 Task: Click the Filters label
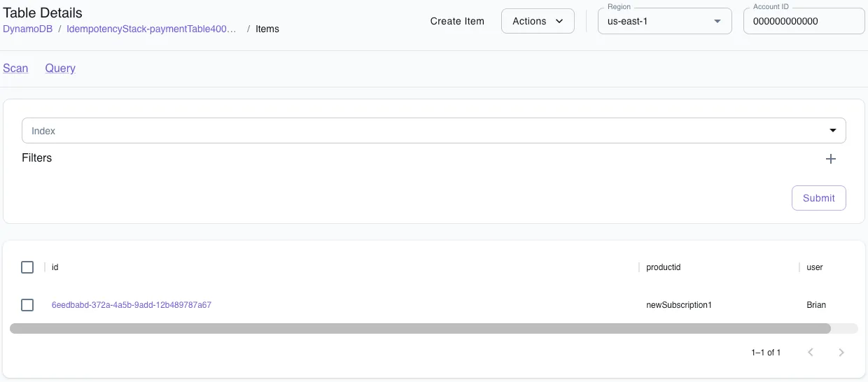pyautogui.click(x=37, y=158)
